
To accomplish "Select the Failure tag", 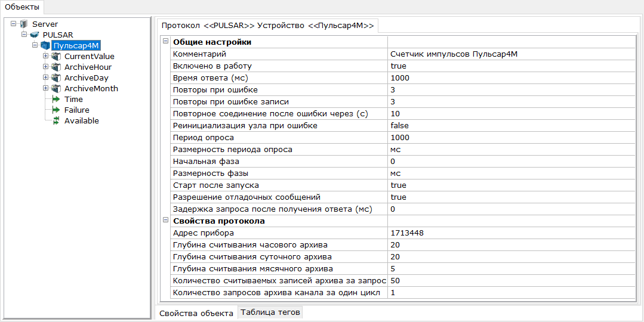I will click(x=77, y=110).
